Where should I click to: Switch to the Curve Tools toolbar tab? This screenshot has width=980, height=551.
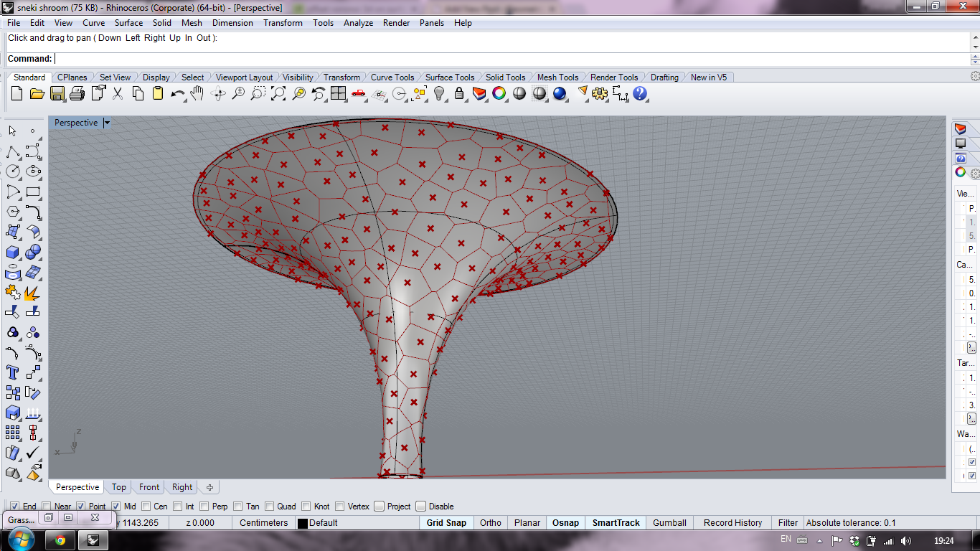[x=392, y=77]
